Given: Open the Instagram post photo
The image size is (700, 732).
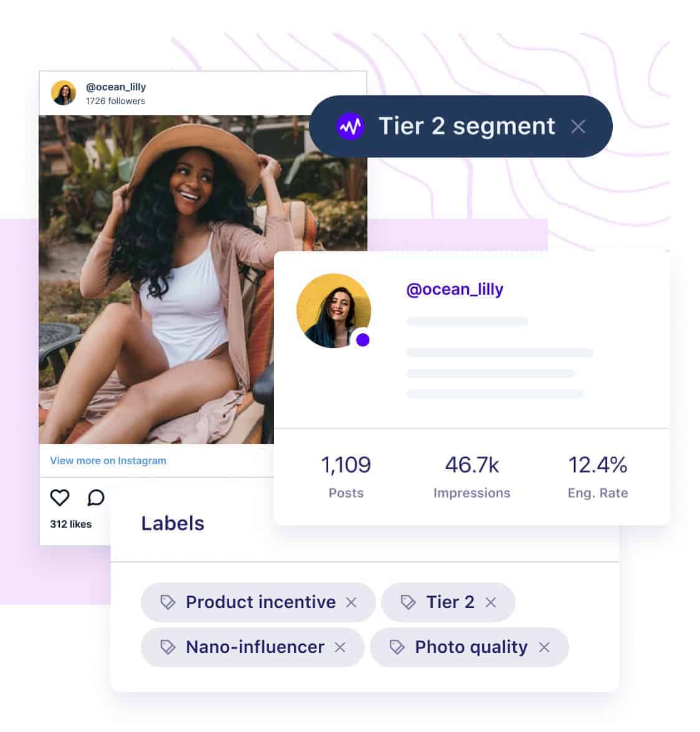Looking at the screenshot, I should [x=203, y=280].
